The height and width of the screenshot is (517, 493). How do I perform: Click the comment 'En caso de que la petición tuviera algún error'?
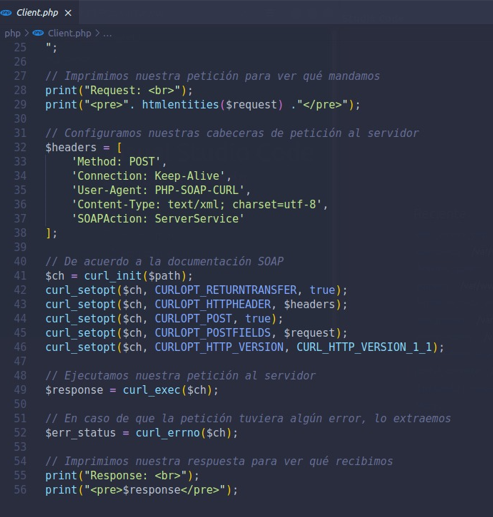pyautogui.click(x=206, y=418)
